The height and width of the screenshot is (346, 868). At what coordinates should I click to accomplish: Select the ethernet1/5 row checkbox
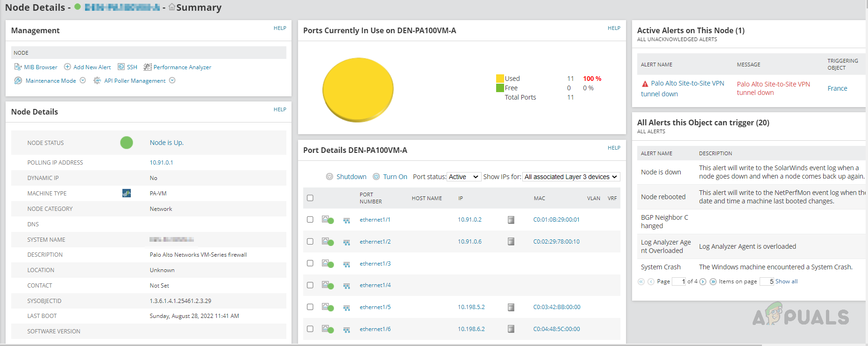(310, 307)
